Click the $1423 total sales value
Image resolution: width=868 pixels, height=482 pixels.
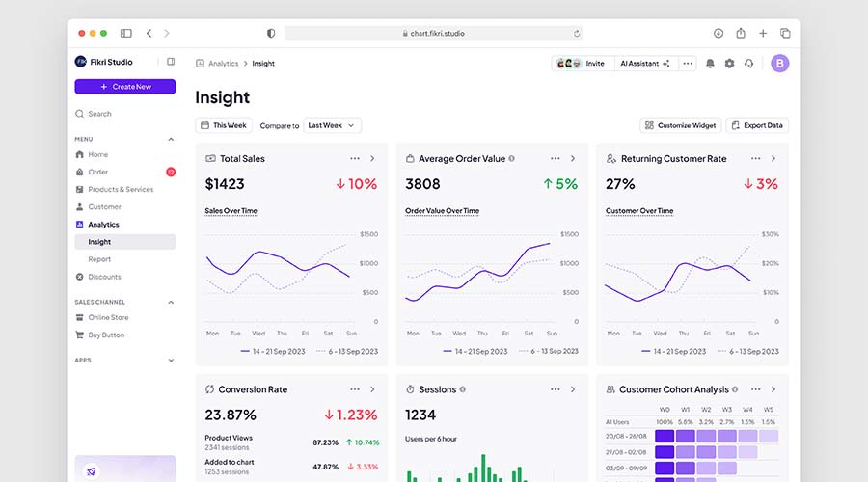click(225, 184)
